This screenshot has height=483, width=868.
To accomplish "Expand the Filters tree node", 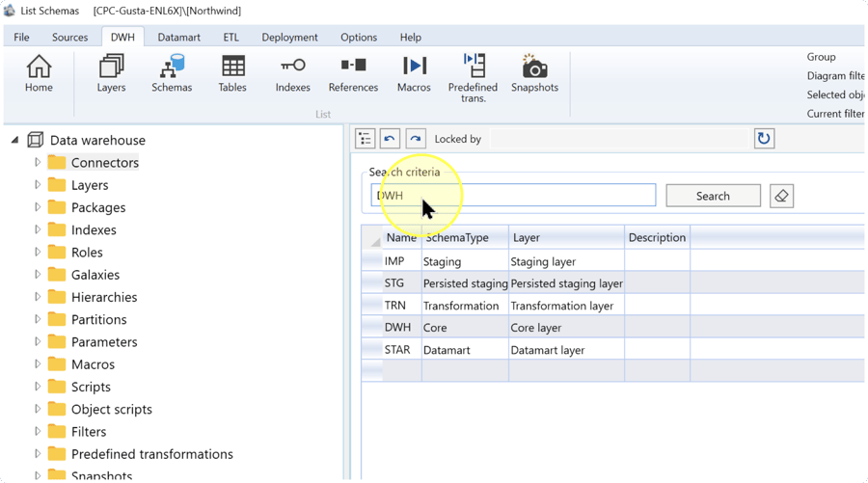I will [x=38, y=431].
